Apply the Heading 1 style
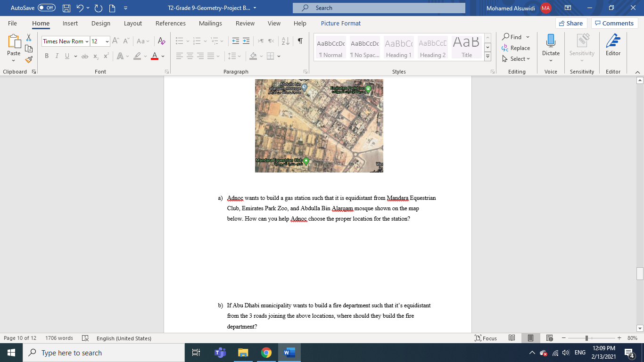This screenshot has height=362, width=644. pos(398,47)
